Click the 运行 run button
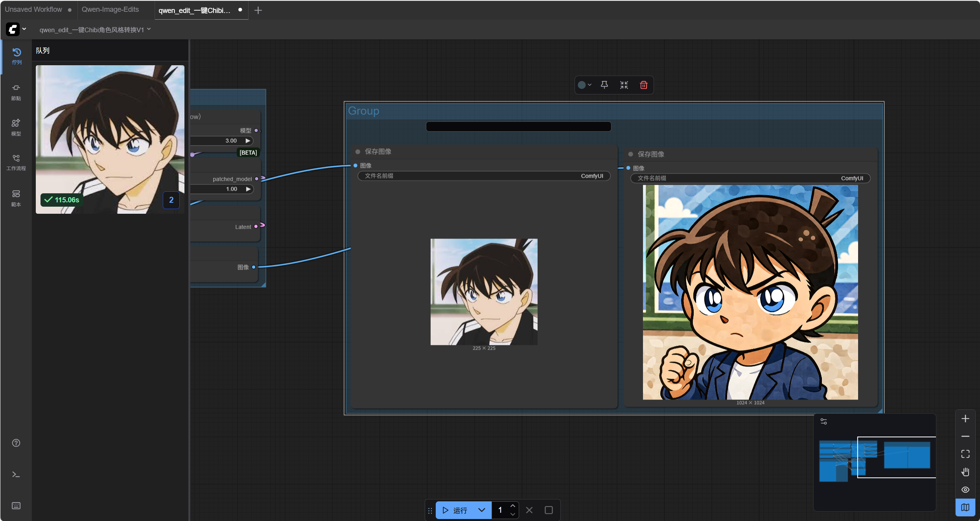980x521 pixels. (455, 510)
